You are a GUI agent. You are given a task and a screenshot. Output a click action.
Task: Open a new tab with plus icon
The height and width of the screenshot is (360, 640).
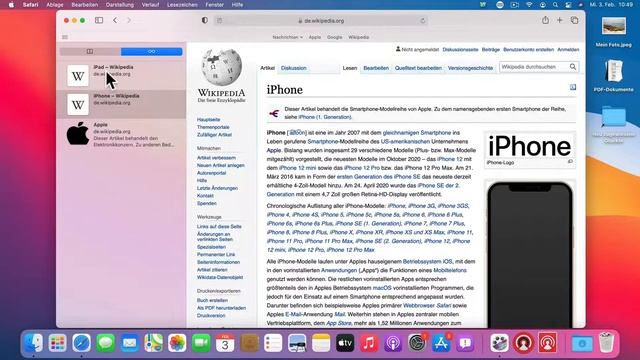click(x=560, y=20)
